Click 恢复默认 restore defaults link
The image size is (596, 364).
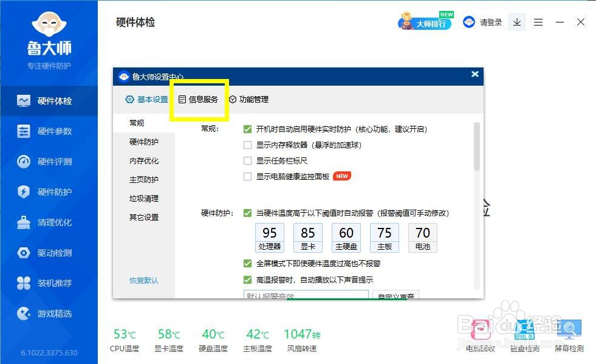(x=143, y=281)
